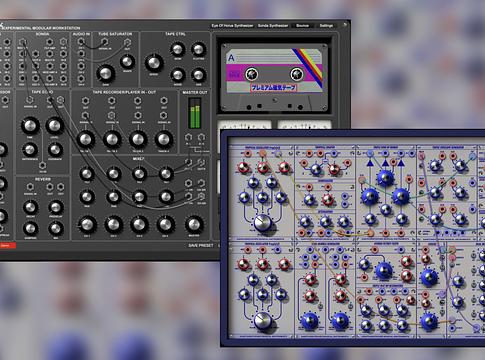Switch to the Sonda Synthesizer tab

[x=273, y=26]
